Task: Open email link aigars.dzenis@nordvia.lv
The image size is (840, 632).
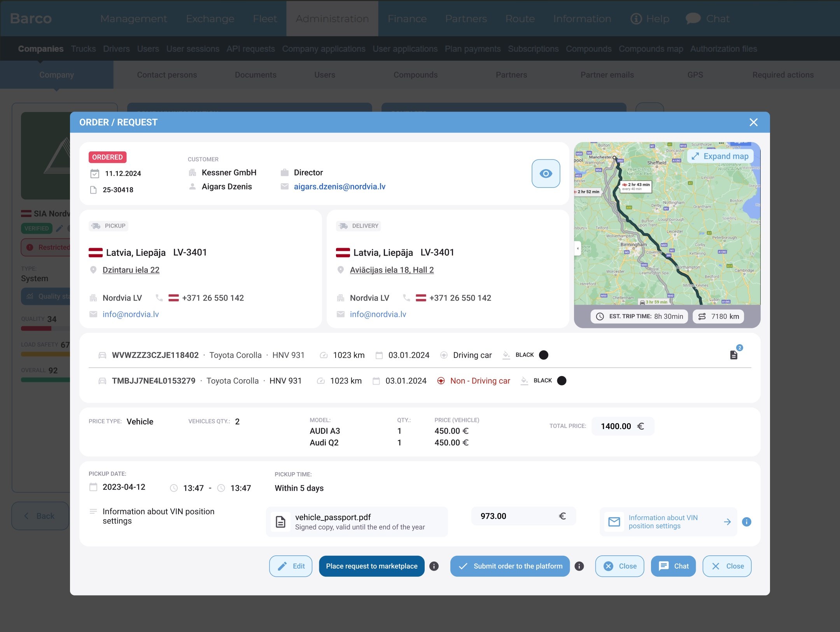Action: point(339,187)
